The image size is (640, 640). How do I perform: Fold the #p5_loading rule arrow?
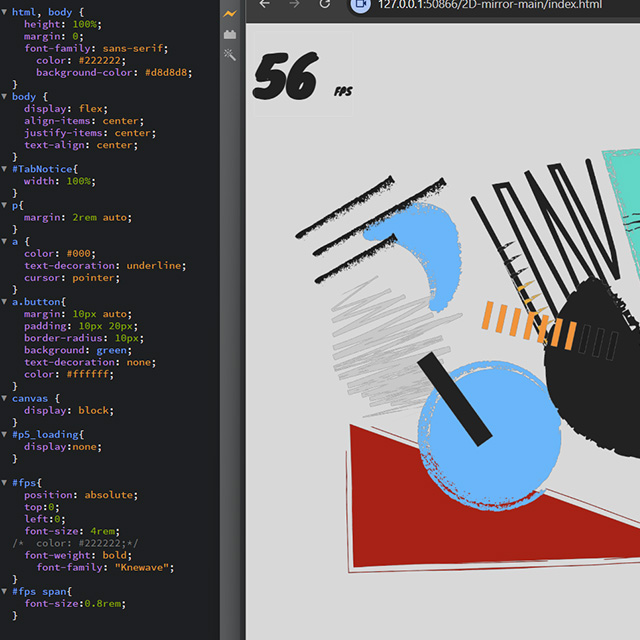[4, 435]
